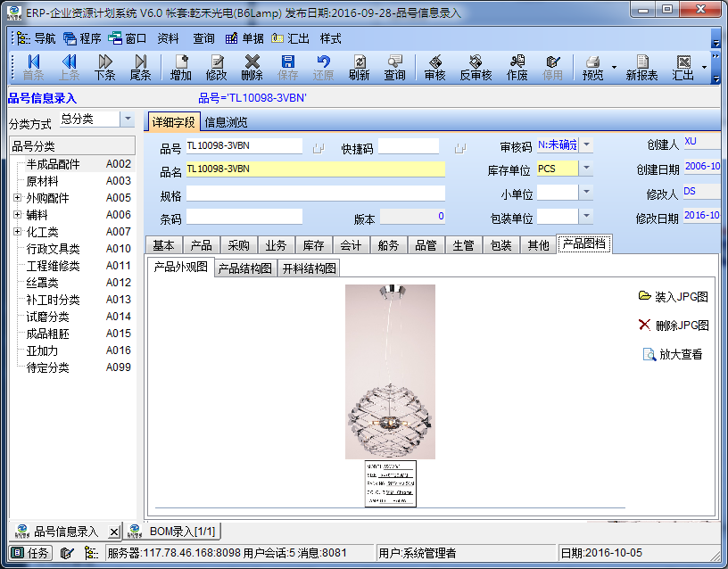Approve the record with 审核
Screen dimensions: 728x569
pyautogui.click(x=435, y=68)
